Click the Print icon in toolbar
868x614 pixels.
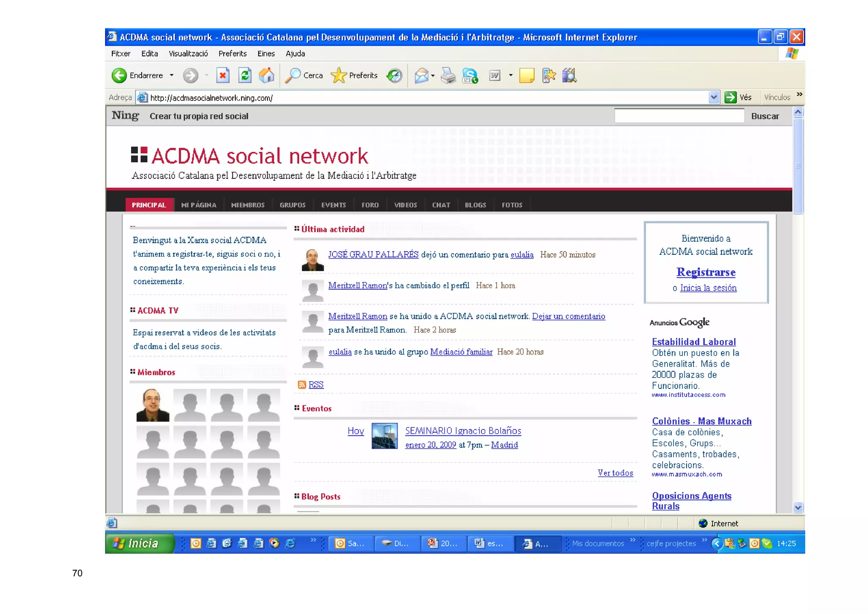[448, 75]
